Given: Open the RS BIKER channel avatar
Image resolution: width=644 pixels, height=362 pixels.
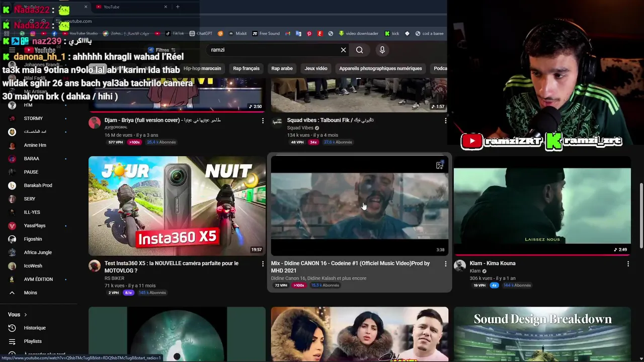Looking at the screenshot, I should [95, 266].
